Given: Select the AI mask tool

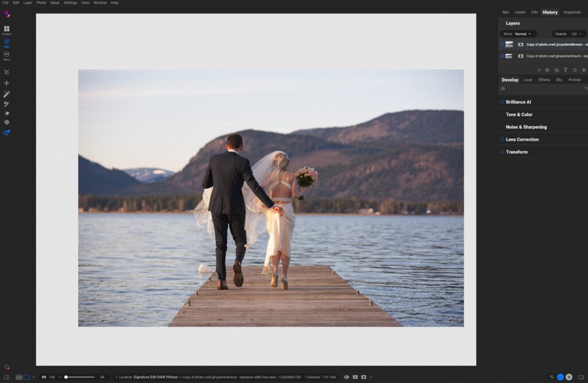Looking at the screenshot, I should [7, 133].
